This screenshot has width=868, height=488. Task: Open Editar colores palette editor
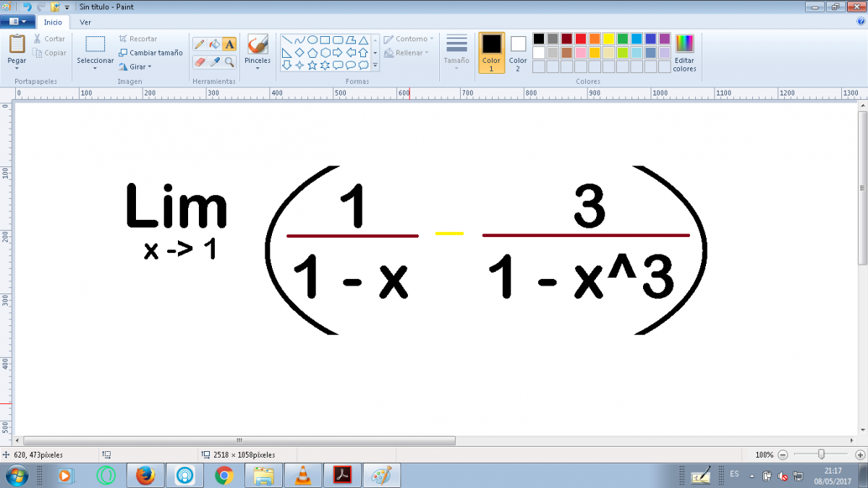[684, 53]
